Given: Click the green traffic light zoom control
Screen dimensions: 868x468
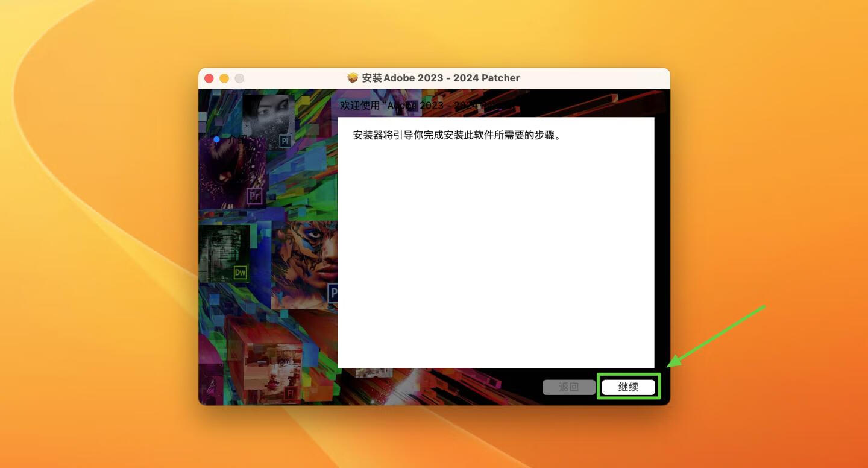Looking at the screenshot, I should [239, 78].
